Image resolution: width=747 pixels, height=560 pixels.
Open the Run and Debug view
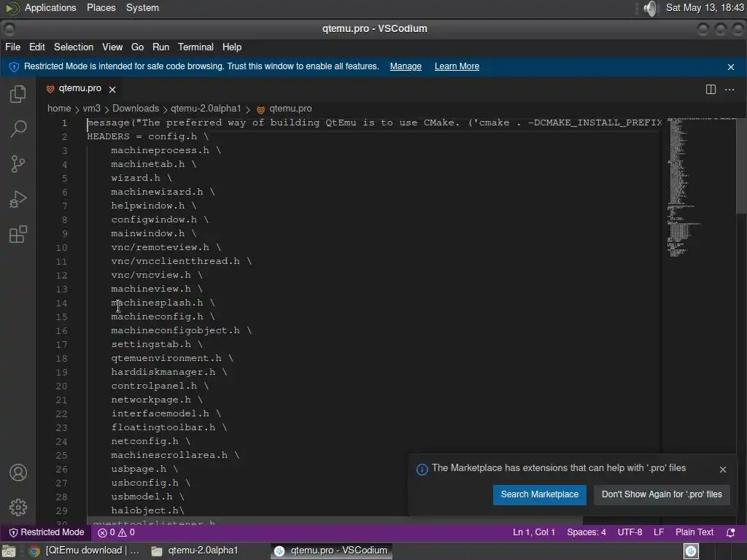[x=18, y=199]
